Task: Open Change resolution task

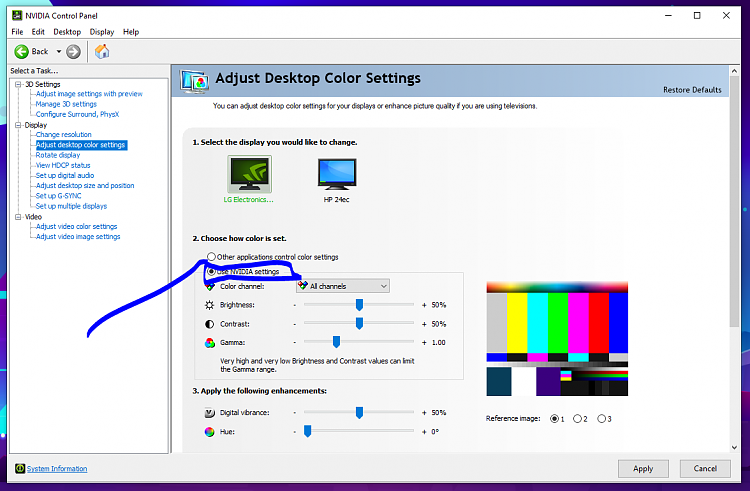Action: (x=63, y=134)
